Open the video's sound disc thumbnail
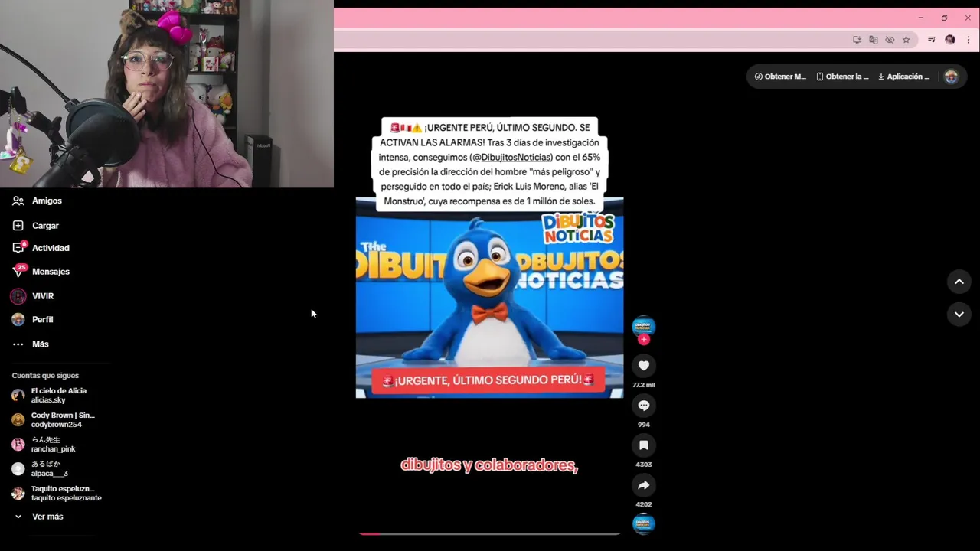 tap(644, 524)
